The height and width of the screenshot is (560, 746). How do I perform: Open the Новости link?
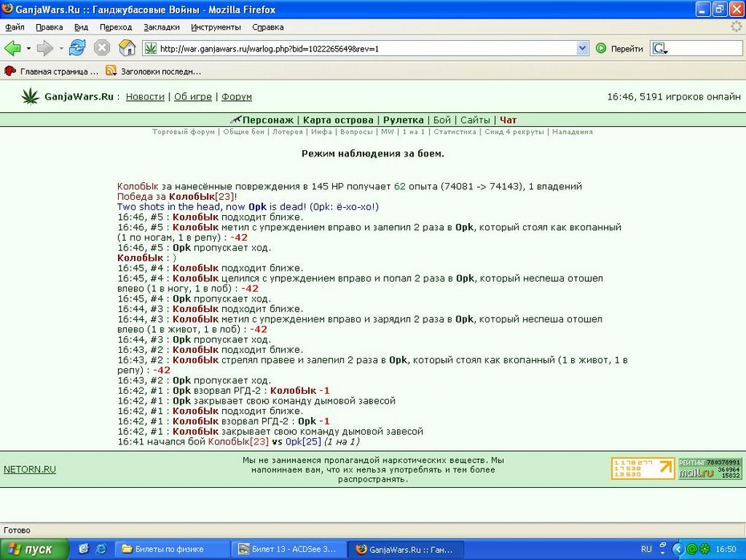pyautogui.click(x=145, y=96)
